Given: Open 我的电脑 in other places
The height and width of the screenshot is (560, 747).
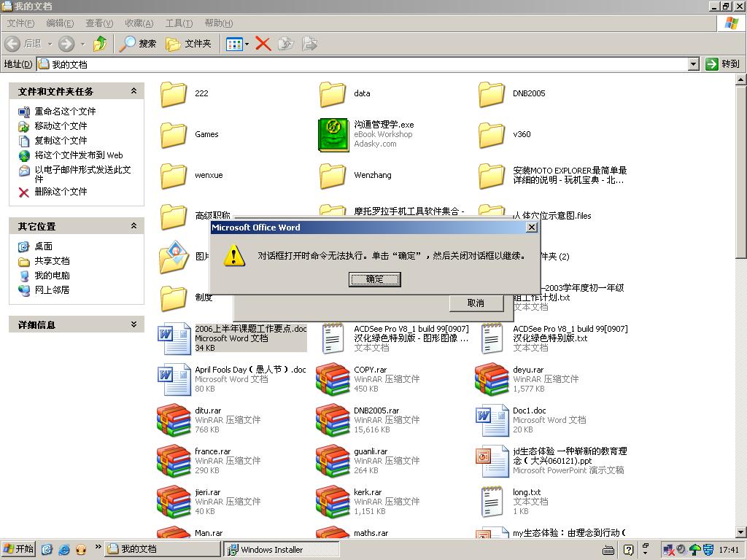Looking at the screenshot, I should (x=53, y=275).
